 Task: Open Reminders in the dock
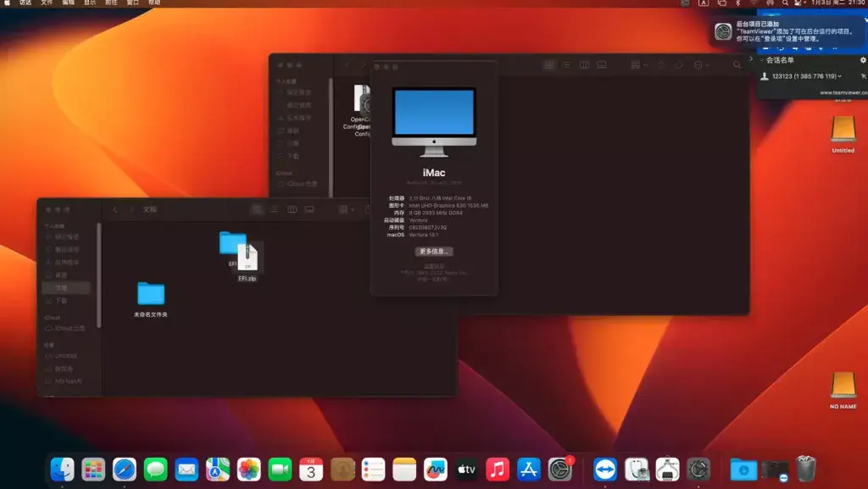[373, 470]
